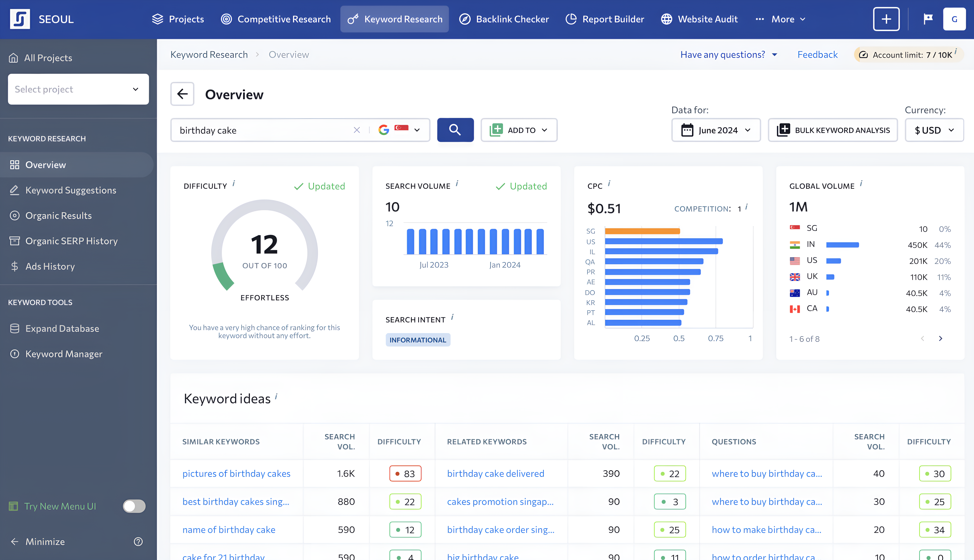Open best birthday cakes sing... keyword
Viewport: 974px width, 560px height.
[235, 502]
